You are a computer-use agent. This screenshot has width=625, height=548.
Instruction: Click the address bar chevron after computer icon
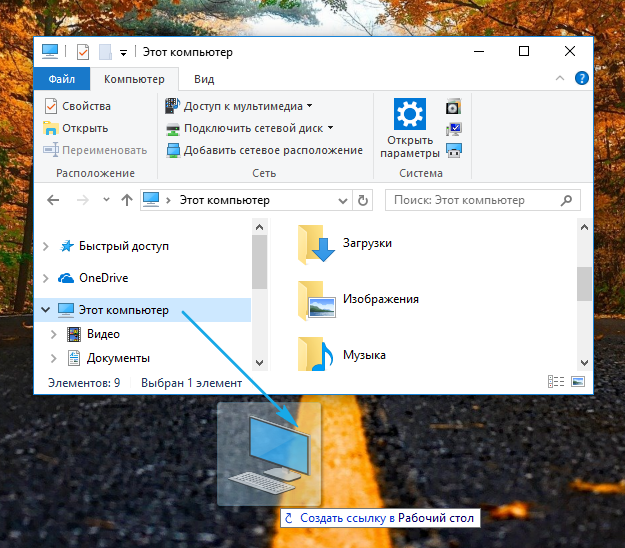click(168, 200)
